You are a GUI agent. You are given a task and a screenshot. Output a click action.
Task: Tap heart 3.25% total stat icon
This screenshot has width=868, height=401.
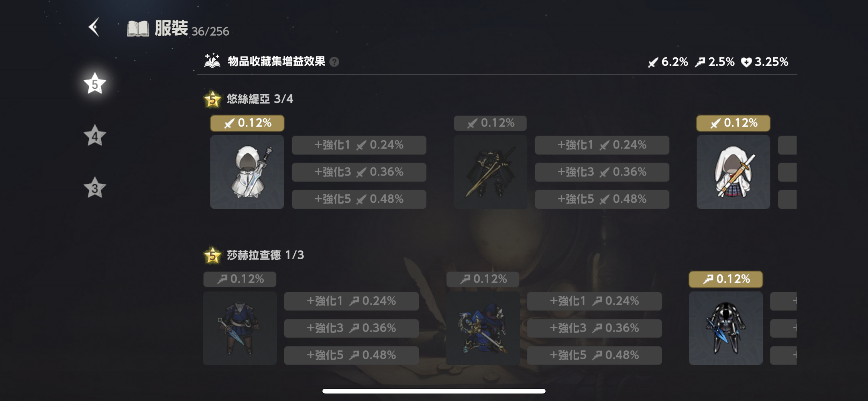pos(746,62)
